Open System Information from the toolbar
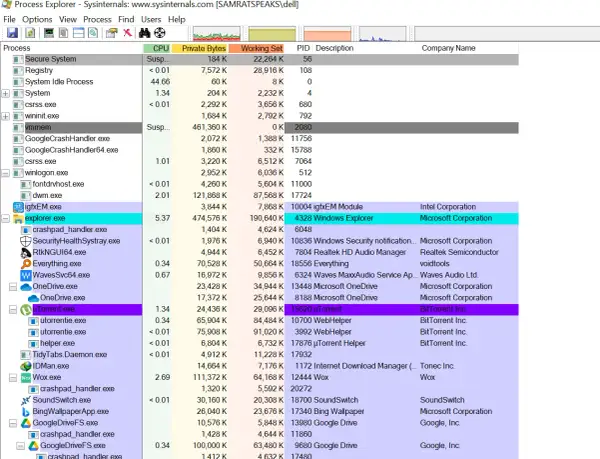This screenshot has width=600, height=459. pyautogui.click(x=49, y=33)
